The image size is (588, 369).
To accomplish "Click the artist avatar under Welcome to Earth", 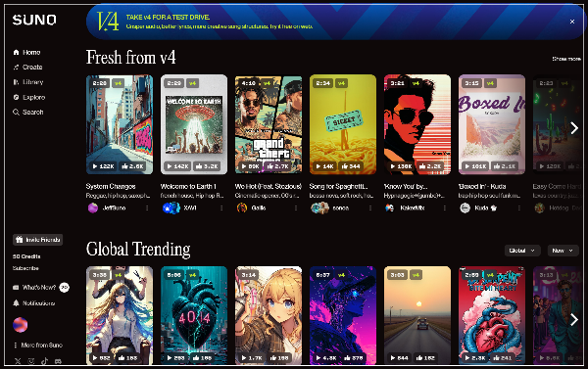I will coord(171,208).
